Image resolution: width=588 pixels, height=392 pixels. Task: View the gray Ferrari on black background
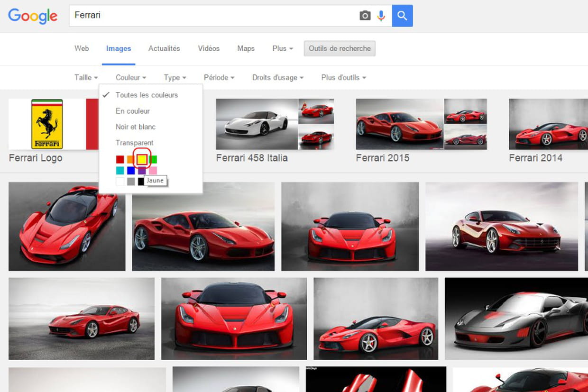tap(516, 319)
